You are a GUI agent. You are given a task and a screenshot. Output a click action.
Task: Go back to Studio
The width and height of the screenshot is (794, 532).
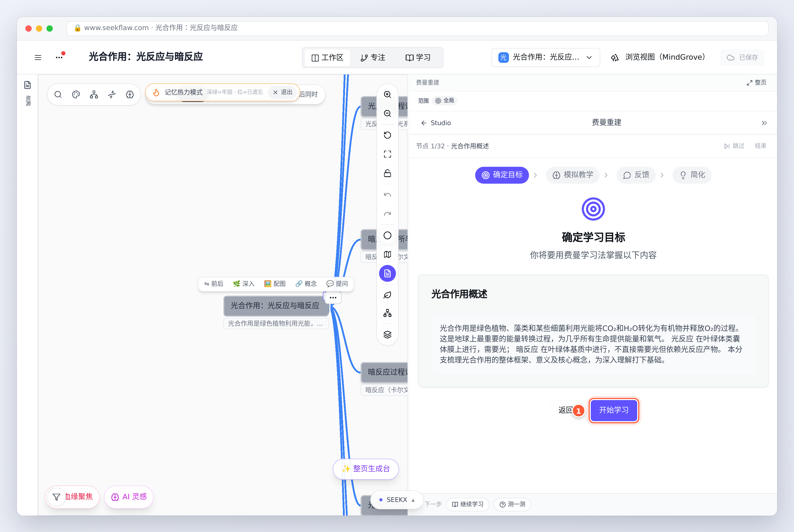click(436, 123)
